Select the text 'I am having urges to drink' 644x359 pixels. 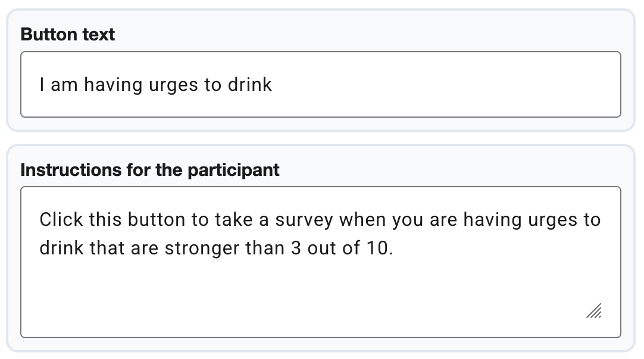coord(155,84)
